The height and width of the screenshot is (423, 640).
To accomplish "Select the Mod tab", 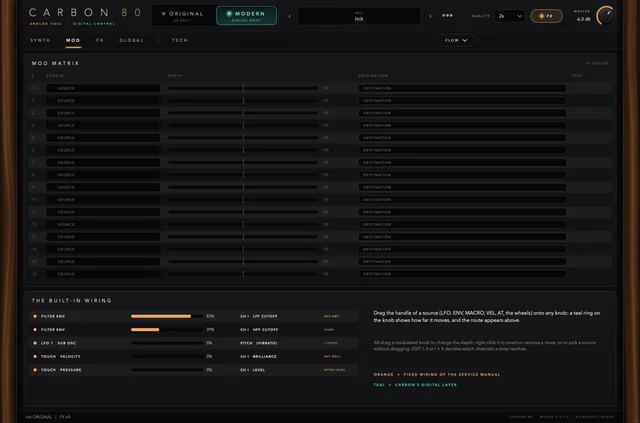I will pos(73,40).
